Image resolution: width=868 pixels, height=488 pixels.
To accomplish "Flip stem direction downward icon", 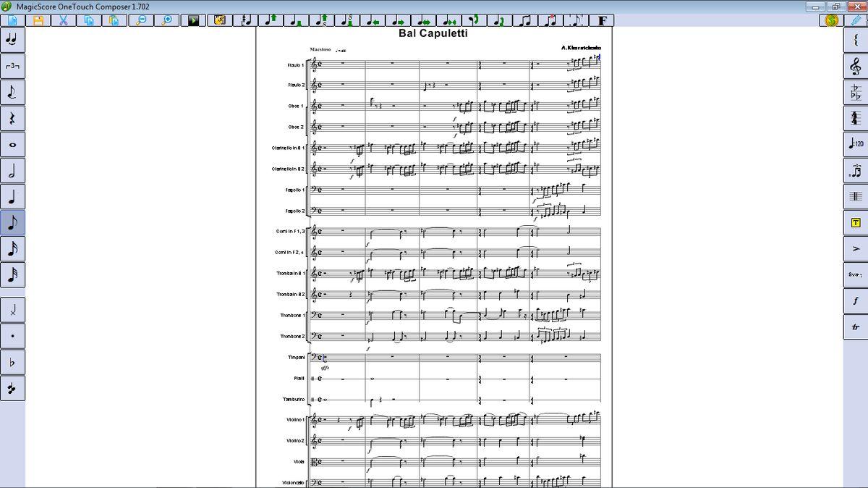I will (475, 20).
